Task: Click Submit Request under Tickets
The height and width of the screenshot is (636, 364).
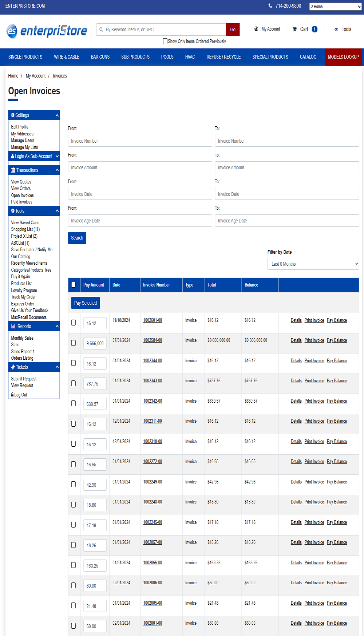Action: click(x=24, y=379)
